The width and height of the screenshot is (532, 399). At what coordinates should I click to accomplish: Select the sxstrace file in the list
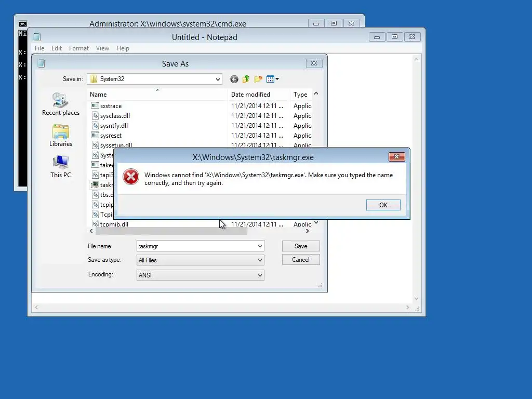[x=111, y=106]
